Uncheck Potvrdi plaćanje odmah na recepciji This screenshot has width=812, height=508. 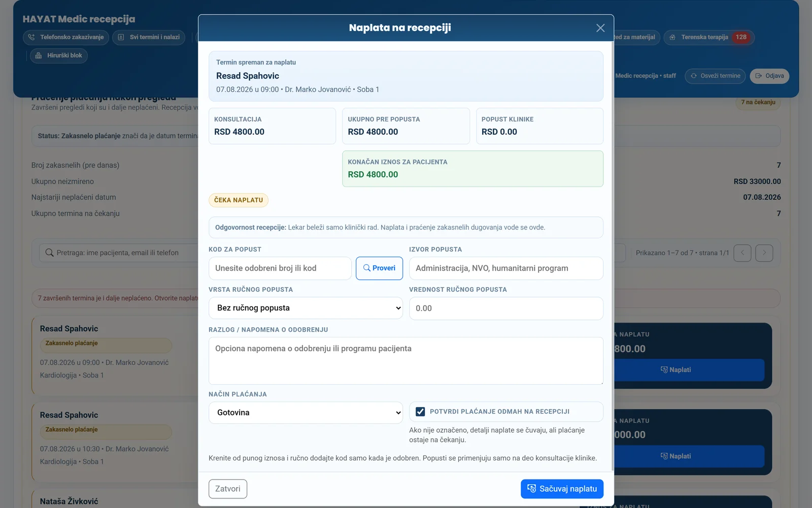click(x=420, y=411)
